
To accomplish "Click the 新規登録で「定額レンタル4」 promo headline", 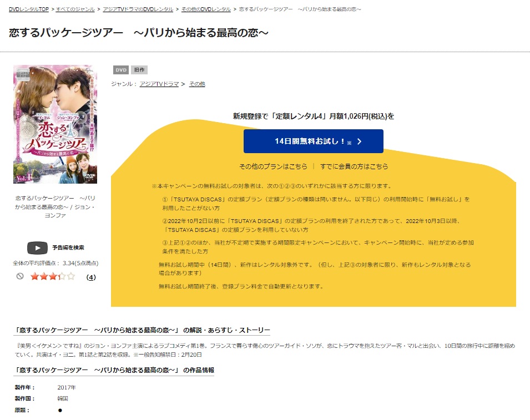I will (314, 116).
